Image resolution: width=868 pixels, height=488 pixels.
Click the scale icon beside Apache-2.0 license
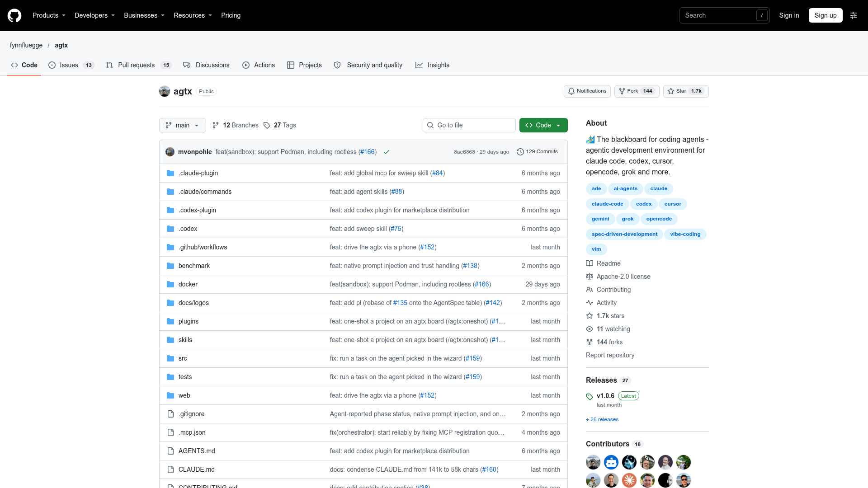coord(590,277)
